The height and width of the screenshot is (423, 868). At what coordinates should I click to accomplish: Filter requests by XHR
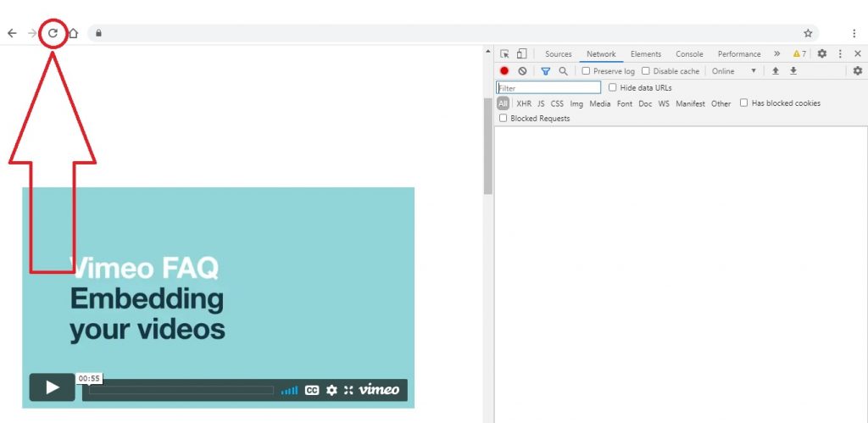pyautogui.click(x=524, y=103)
